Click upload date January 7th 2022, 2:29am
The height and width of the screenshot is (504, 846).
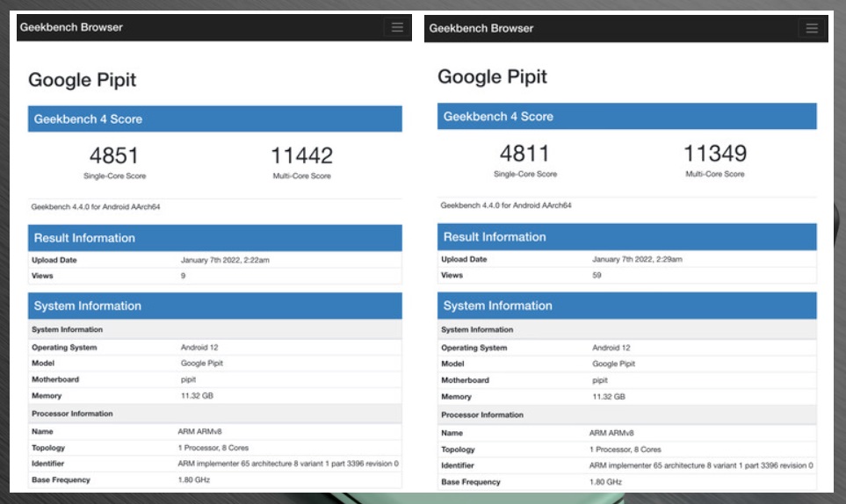[637, 259]
